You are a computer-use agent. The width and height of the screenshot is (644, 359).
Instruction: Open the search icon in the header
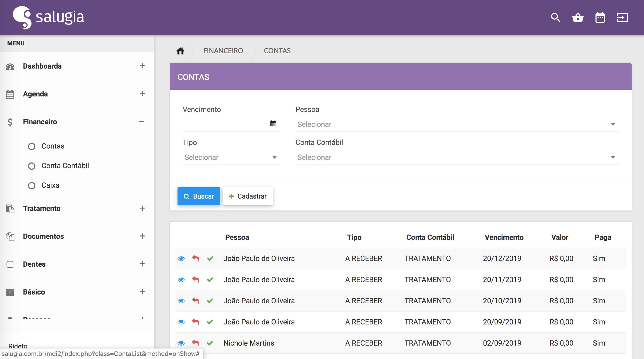pos(555,18)
